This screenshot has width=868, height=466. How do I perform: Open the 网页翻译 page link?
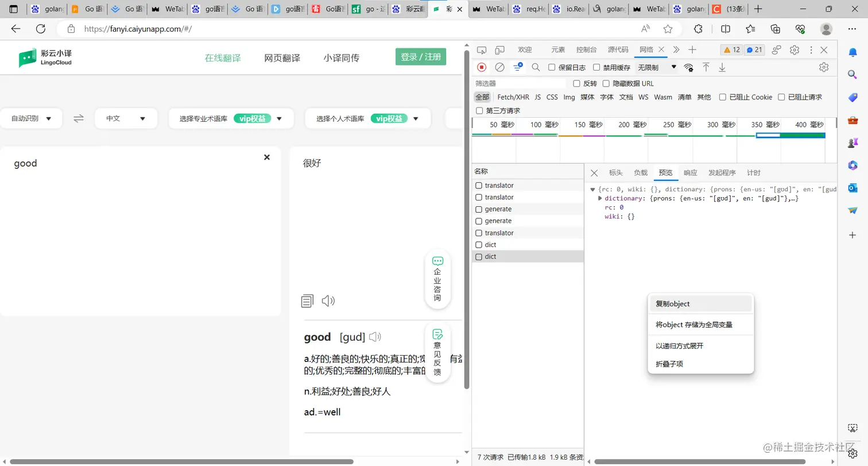[x=282, y=57]
